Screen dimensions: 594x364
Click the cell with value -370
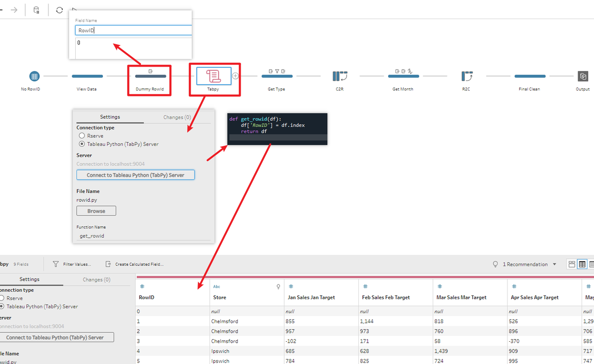tap(544, 341)
